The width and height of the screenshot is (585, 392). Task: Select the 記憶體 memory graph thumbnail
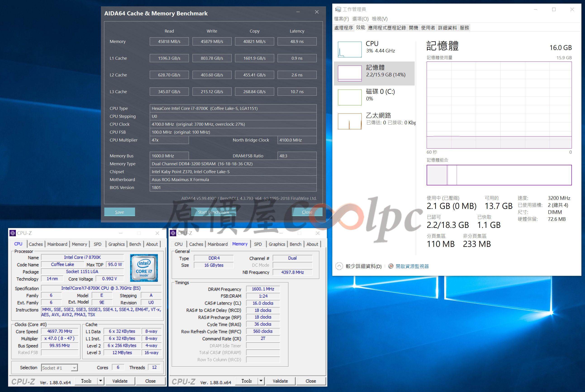pyautogui.click(x=350, y=73)
